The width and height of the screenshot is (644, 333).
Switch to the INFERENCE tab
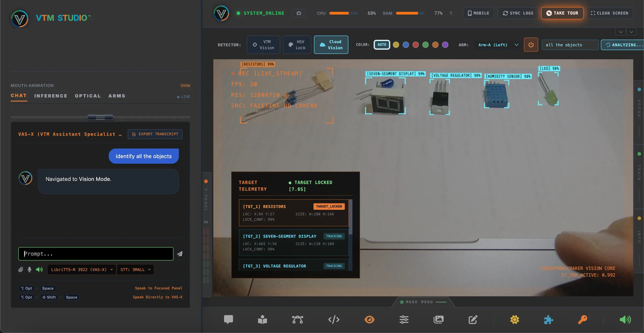pos(51,96)
